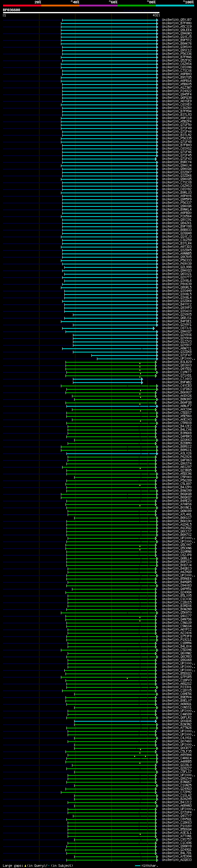The width and height of the screenshot is (197, 868).
Task: Click the cyan ~100% identity legend segment
Action: point(175,6)
